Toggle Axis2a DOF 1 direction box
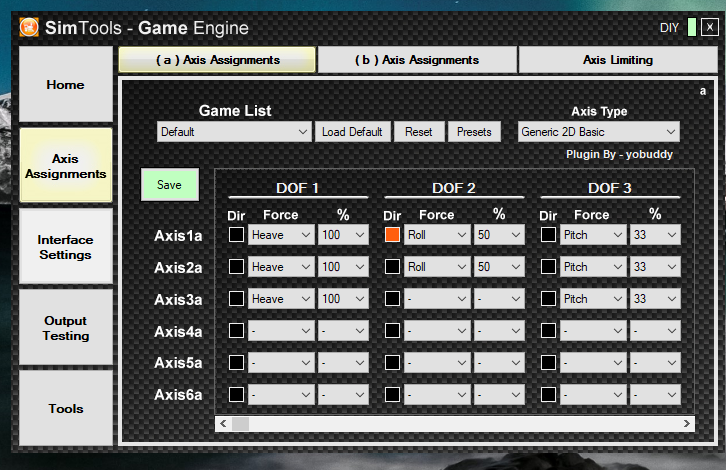The width and height of the screenshot is (726, 470). point(236,267)
